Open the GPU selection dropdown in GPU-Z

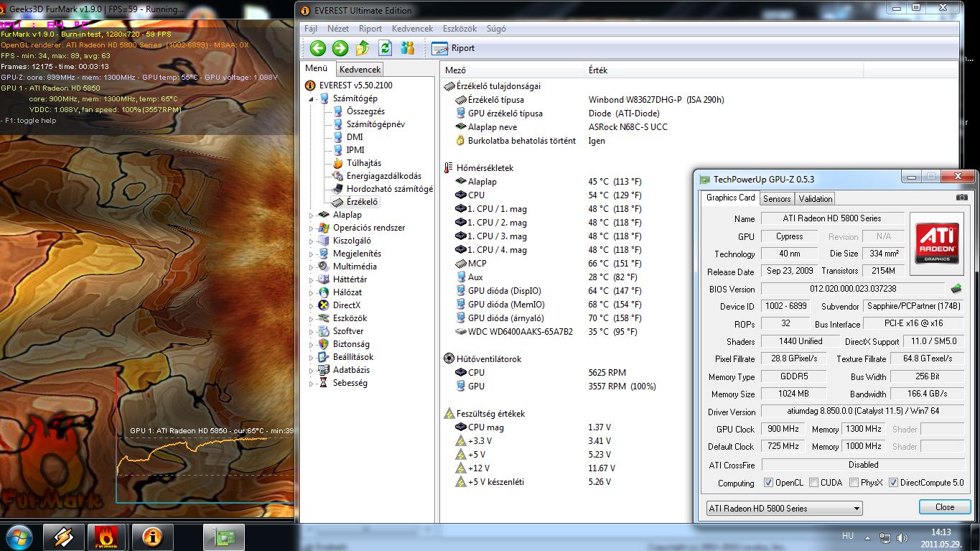tap(784, 508)
